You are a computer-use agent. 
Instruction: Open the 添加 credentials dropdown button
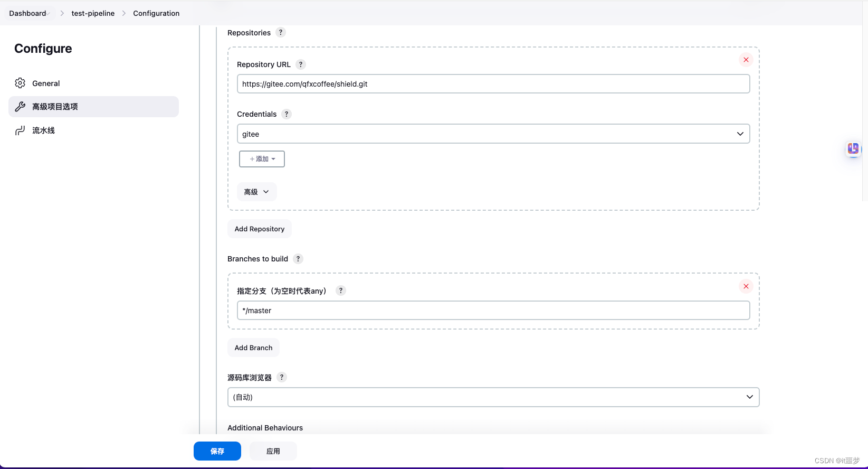tap(262, 159)
